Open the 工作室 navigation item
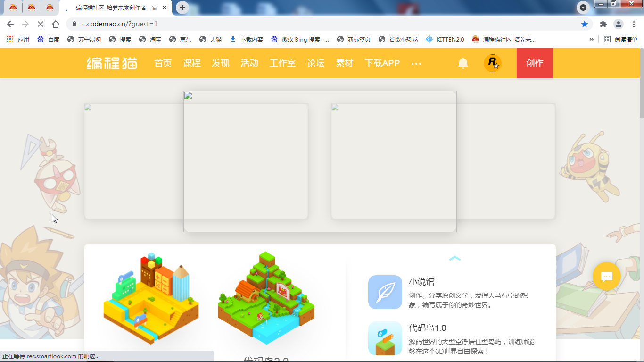 click(283, 63)
